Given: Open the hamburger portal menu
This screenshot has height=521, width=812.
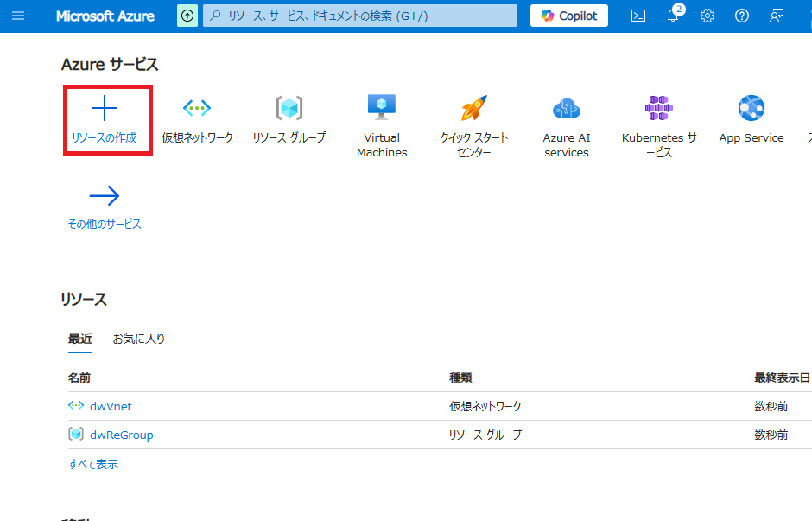Looking at the screenshot, I should pyautogui.click(x=18, y=16).
